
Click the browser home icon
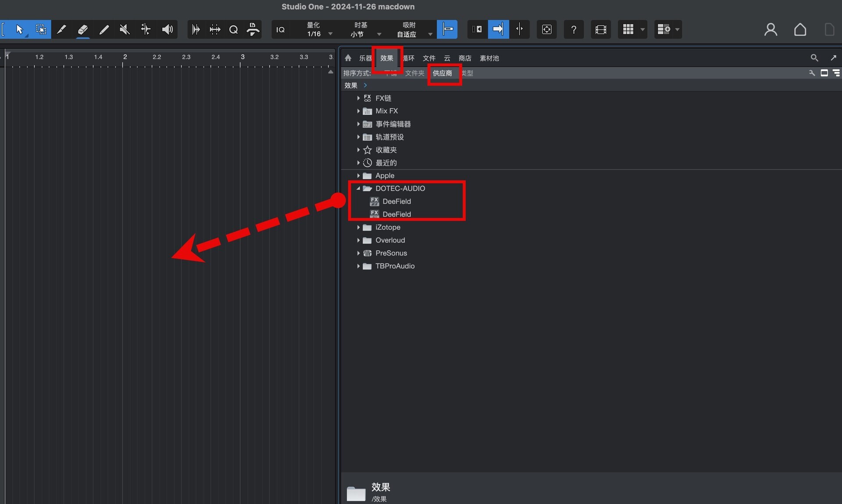(348, 58)
